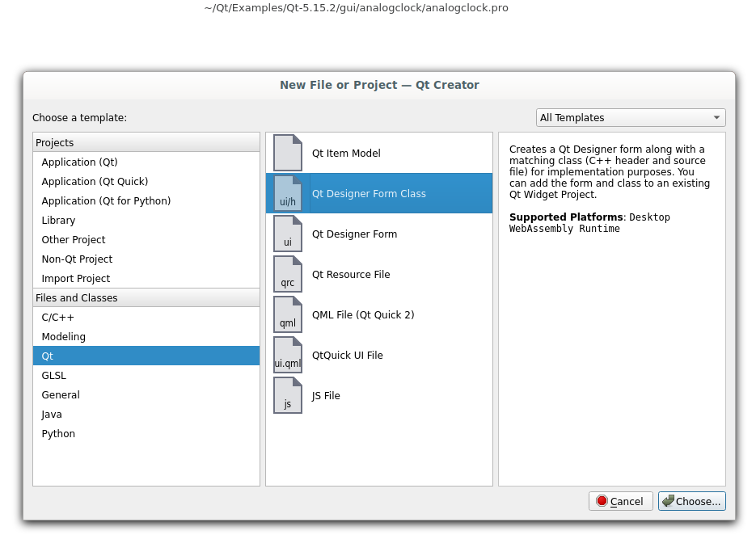
Task: Select the Python category
Action: [x=146, y=433]
